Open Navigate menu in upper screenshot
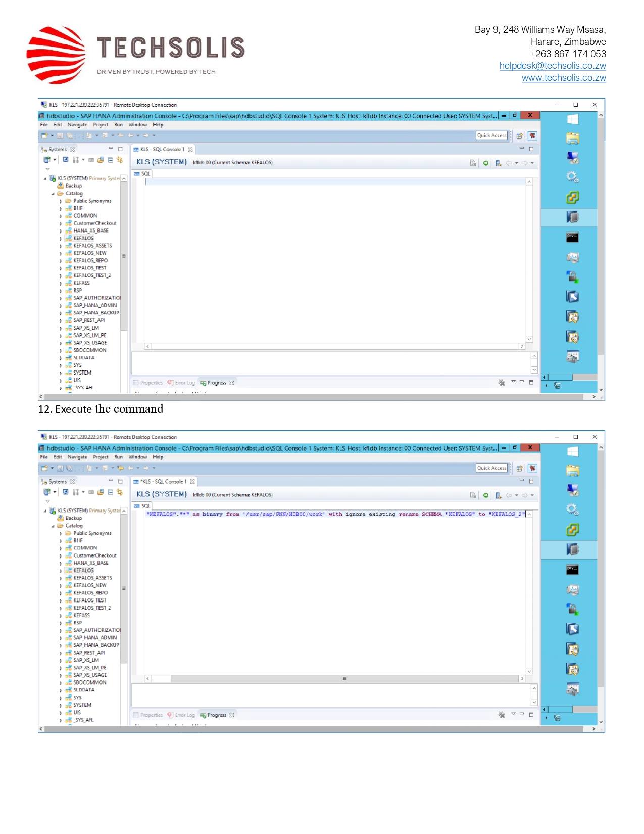 (x=77, y=125)
